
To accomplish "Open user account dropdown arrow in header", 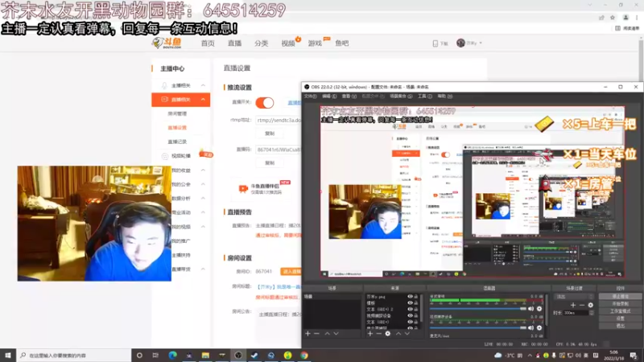I will [481, 43].
